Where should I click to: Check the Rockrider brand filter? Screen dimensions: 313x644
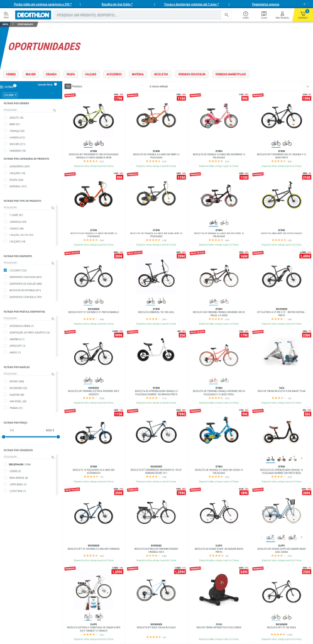pyautogui.click(x=5, y=387)
